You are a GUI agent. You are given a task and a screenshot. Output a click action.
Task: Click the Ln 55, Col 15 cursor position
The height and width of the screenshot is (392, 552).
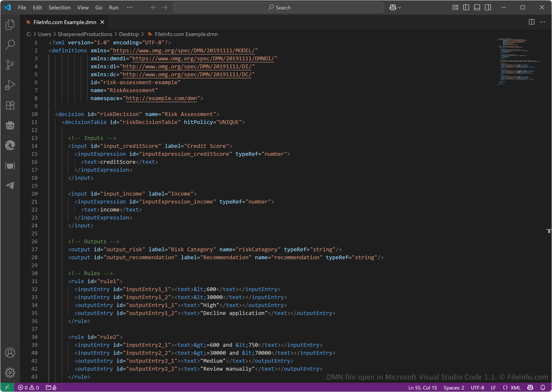pyautogui.click(x=422, y=387)
